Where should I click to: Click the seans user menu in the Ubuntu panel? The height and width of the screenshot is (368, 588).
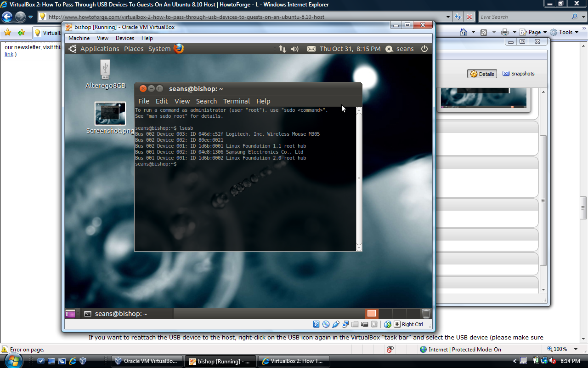pos(400,49)
